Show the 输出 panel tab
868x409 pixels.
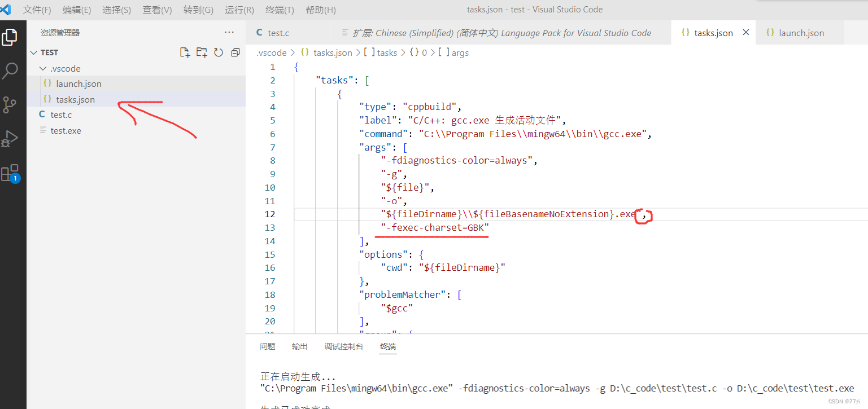pos(300,346)
